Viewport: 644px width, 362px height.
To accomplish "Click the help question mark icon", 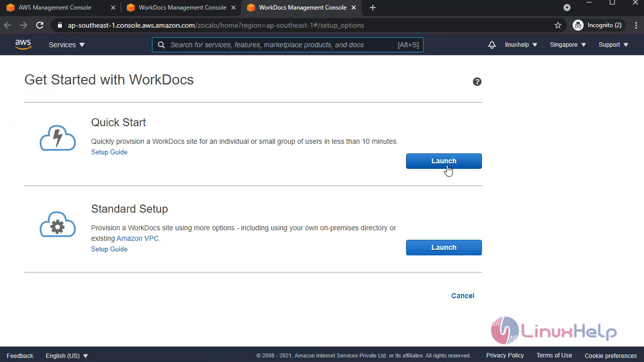I will 477,81.
